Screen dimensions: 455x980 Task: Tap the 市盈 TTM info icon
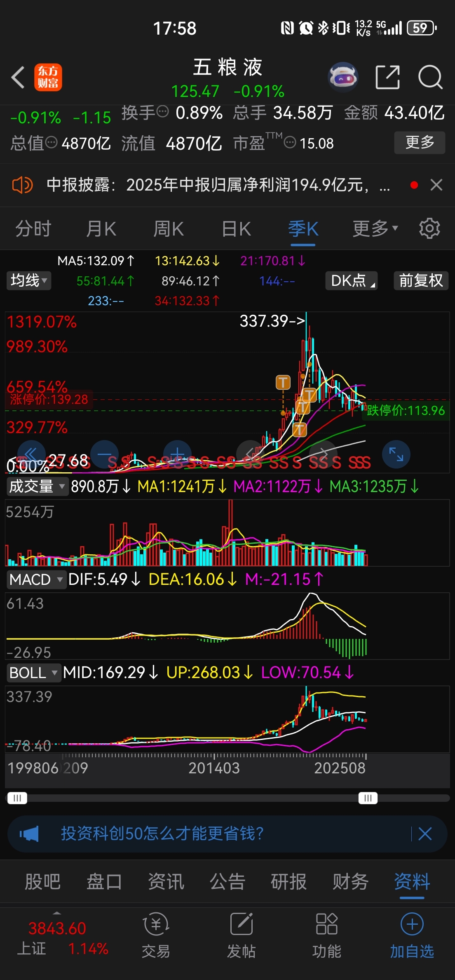[x=290, y=143]
